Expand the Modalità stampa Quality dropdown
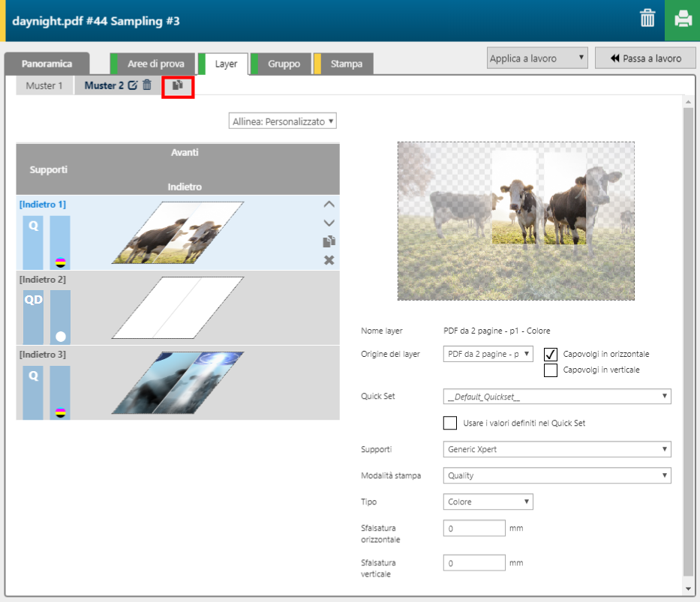 coord(557,475)
